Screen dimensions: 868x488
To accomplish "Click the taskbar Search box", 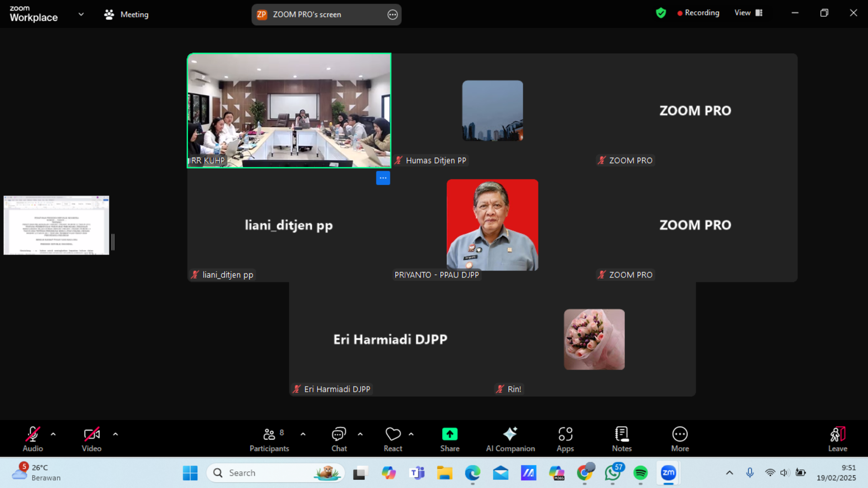I will pyautogui.click(x=276, y=473).
